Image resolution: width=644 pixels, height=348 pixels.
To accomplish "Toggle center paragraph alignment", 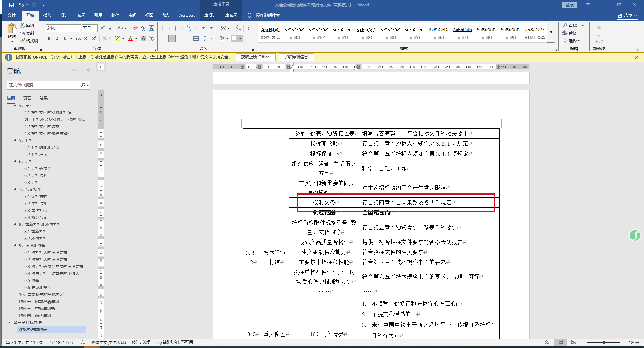I will pyautogui.click(x=172, y=38).
